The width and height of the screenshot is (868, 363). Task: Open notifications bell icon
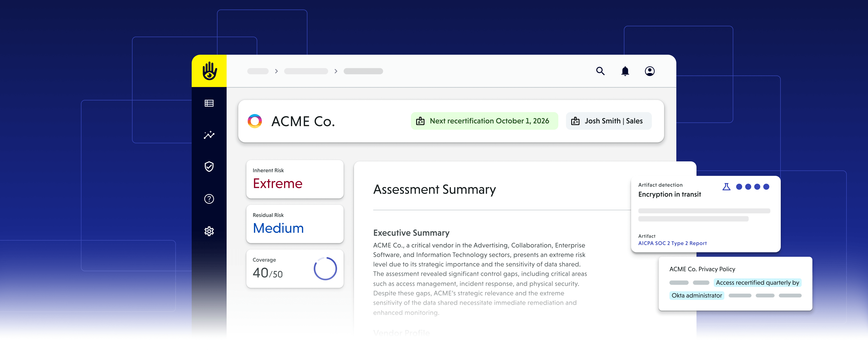point(625,71)
